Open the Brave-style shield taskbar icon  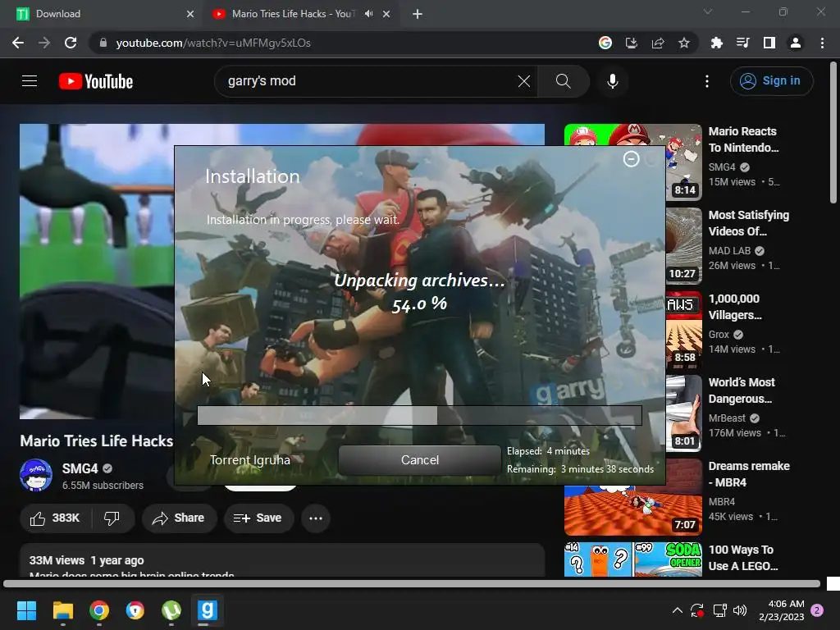135,610
